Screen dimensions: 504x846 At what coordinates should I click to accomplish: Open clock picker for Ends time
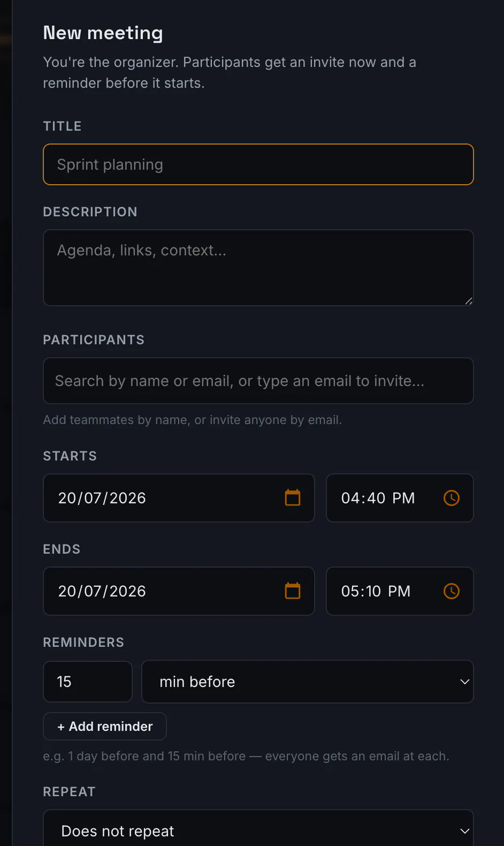pyautogui.click(x=452, y=591)
